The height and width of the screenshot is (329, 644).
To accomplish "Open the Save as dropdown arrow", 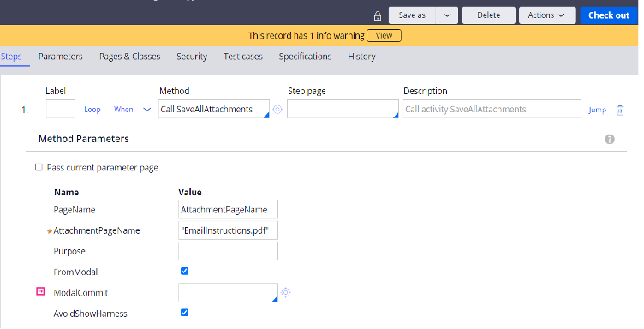I will pos(447,15).
